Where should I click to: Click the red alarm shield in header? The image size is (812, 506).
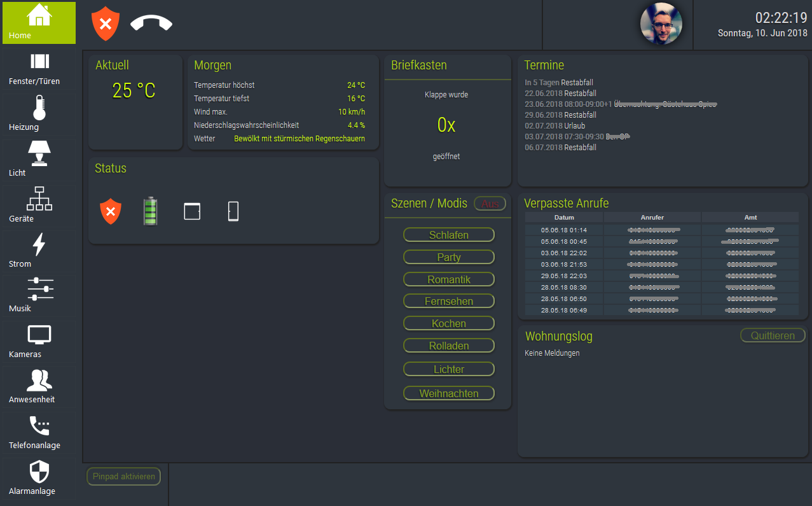point(106,24)
